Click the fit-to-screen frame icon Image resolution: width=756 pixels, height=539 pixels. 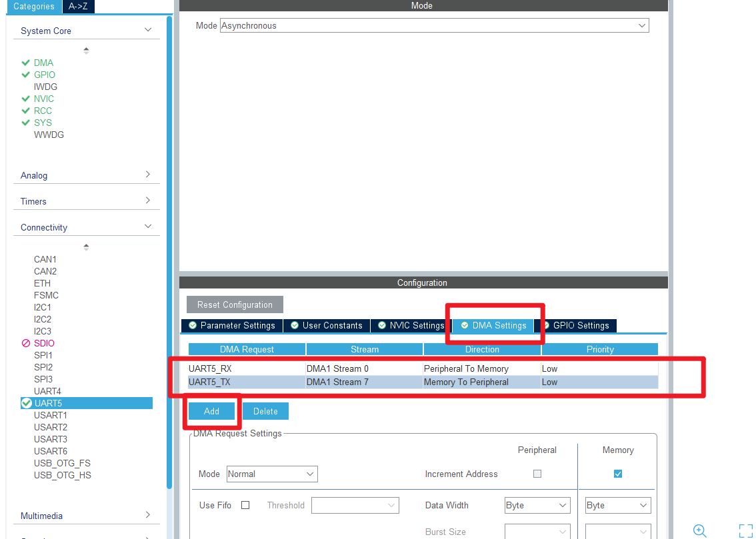pyautogui.click(x=745, y=531)
